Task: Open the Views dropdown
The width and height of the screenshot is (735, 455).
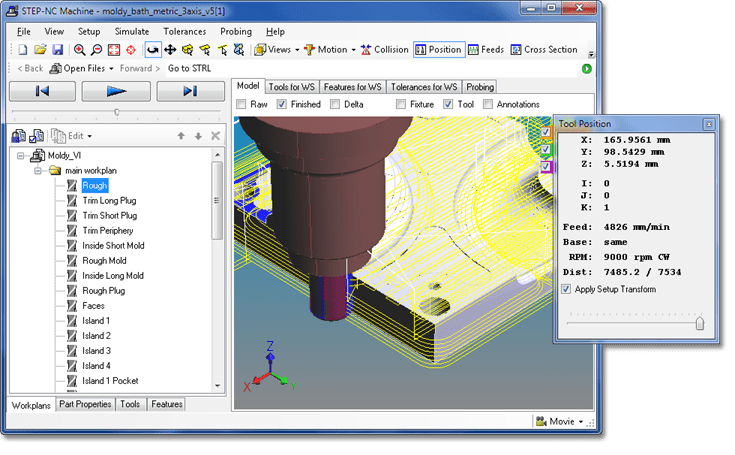Action: pos(277,50)
